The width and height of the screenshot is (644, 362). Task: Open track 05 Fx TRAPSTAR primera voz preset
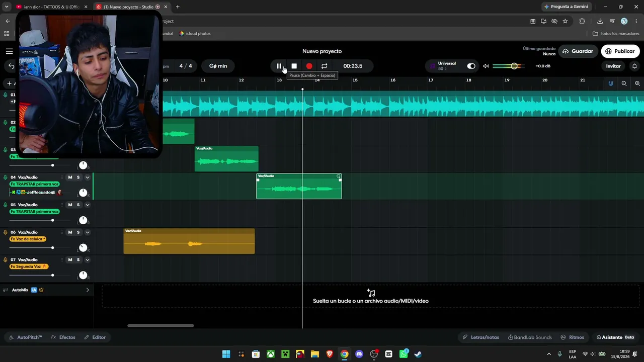pos(34,212)
